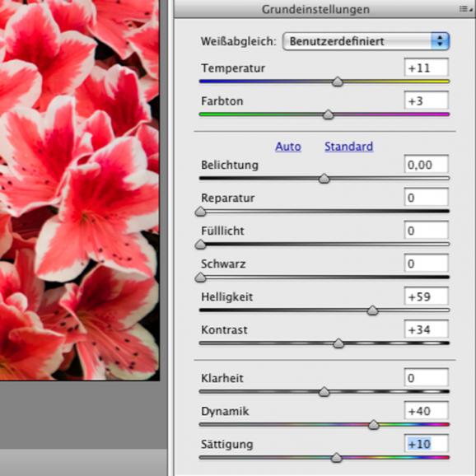Focus the Farbton value field
476x476 pixels.
click(427, 100)
